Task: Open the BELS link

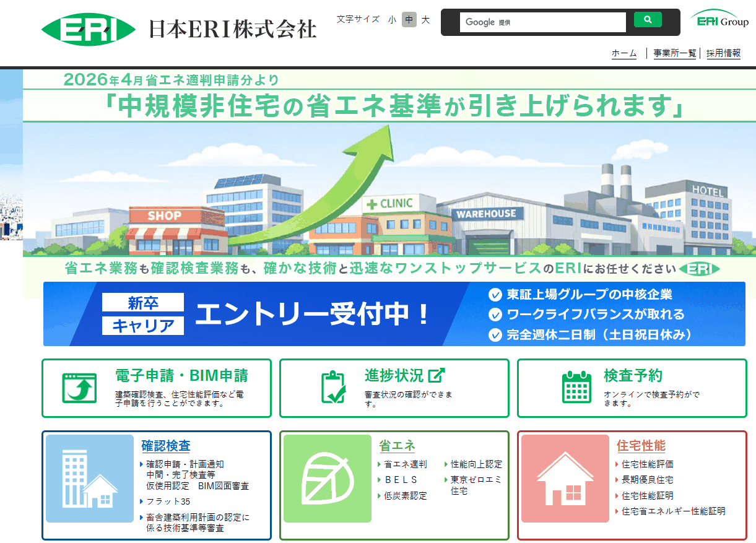Action: pyautogui.click(x=401, y=480)
